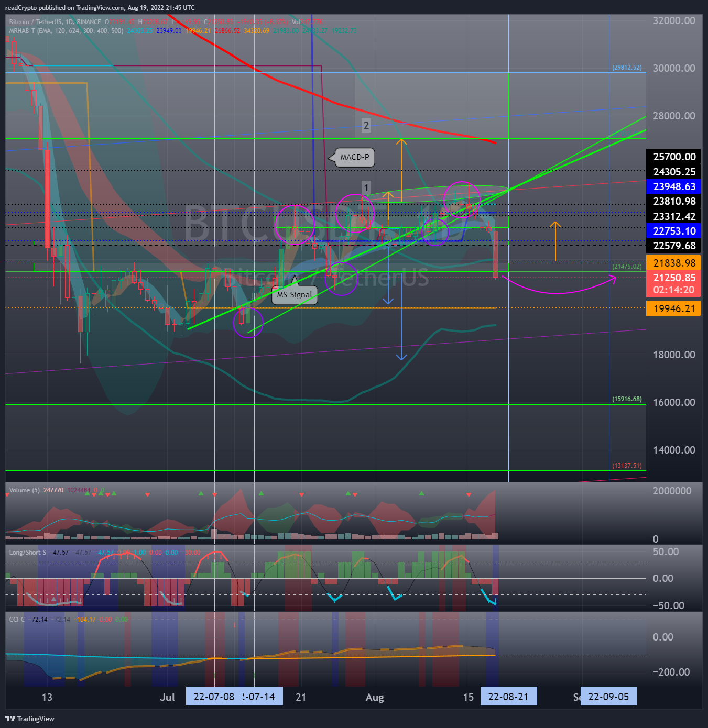708x728 pixels.
Task: Click the black 24305.25 price axis label
Action: point(674,172)
